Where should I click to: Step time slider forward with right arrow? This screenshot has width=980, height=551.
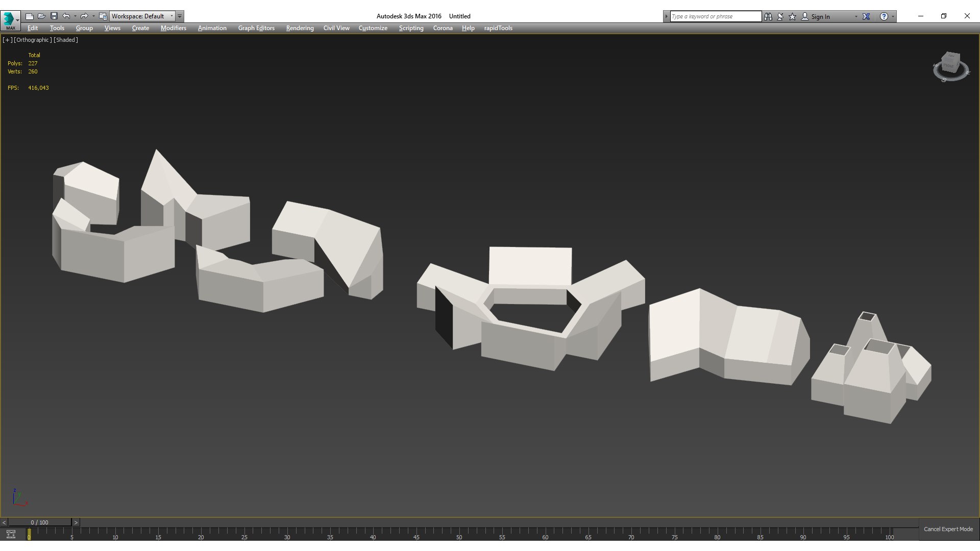pyautogui.click(x=76, y=522)
